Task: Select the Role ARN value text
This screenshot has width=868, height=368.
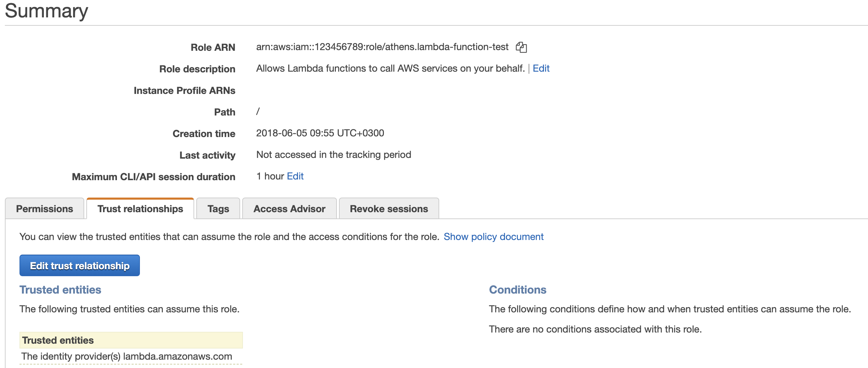Action: pyautogui.click(x=382, y=47)
